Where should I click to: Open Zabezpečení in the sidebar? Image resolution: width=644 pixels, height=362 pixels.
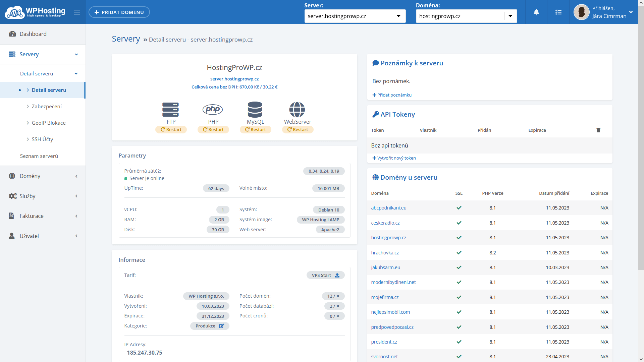tap(47, 106)
